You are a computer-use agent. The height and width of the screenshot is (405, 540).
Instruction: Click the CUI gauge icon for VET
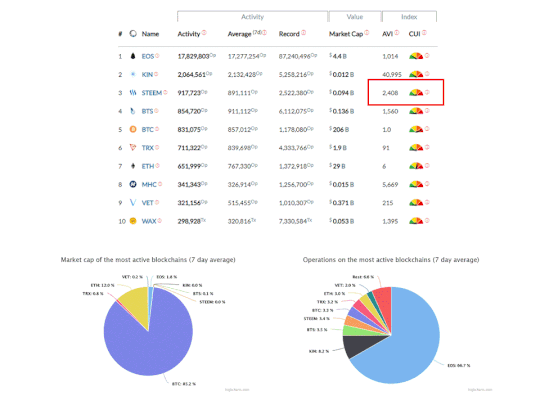point(416,202)
